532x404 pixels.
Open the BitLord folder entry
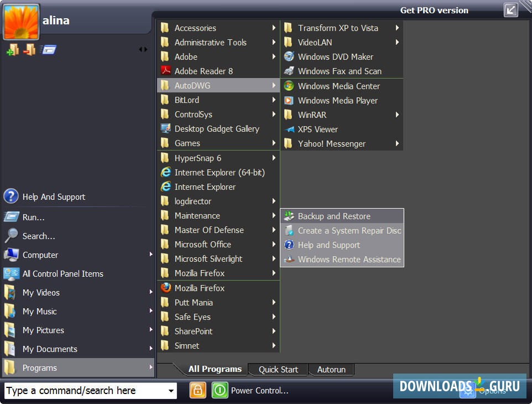point(218,100)
